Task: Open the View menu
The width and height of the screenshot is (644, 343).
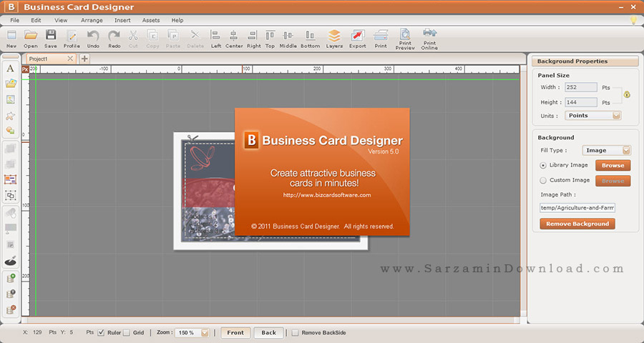Action: tap(61, 20)
